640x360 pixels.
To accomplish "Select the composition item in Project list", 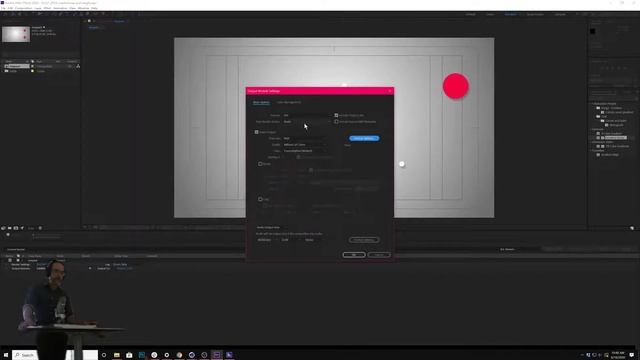I will 17,66.
